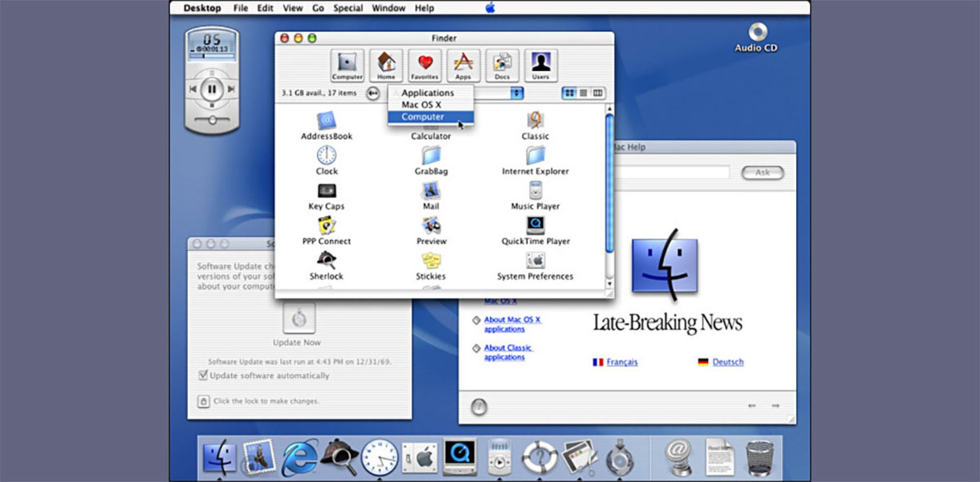The height and width of the screenshot is (482, 980).
Task: Select the Preview application icon
Action: pyautogui.click(x=431, y=225)
